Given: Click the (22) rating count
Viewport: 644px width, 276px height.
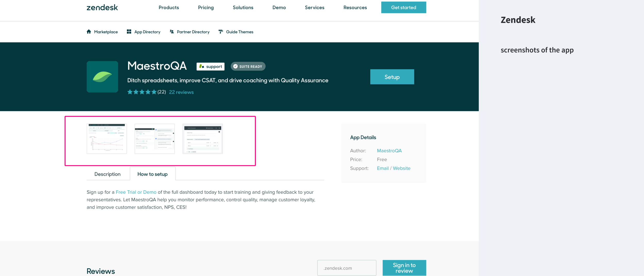Looking at the screenshot, I should (162, 92).
